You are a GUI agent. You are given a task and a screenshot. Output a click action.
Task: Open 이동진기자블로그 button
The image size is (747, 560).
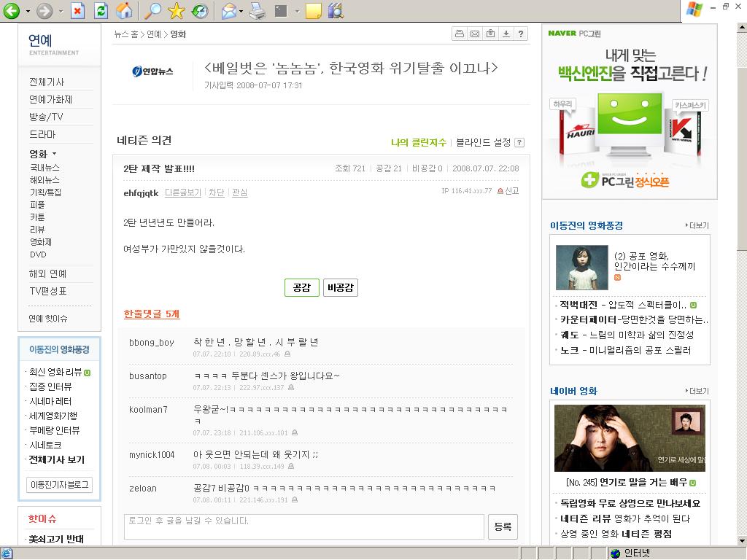coord(60,485)
